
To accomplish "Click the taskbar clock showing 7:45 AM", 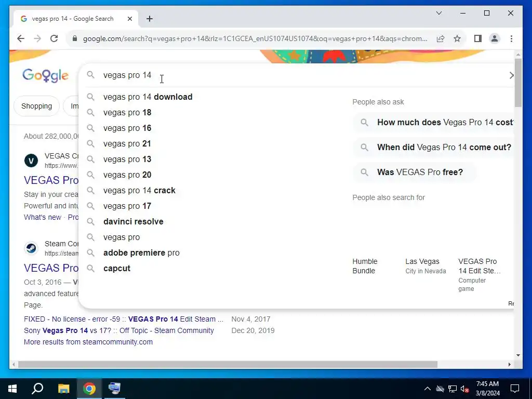I will (487, 389).
